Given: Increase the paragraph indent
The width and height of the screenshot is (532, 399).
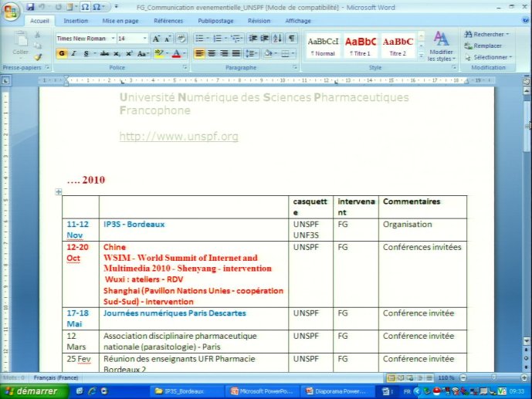Looking at the screenshot, I should (265, 39).
